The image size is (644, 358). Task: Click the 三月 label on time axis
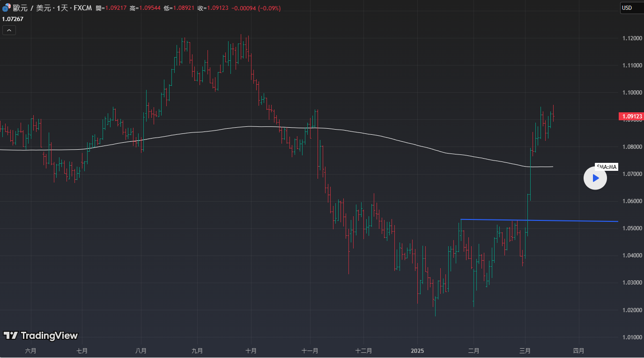pos(525,351)
